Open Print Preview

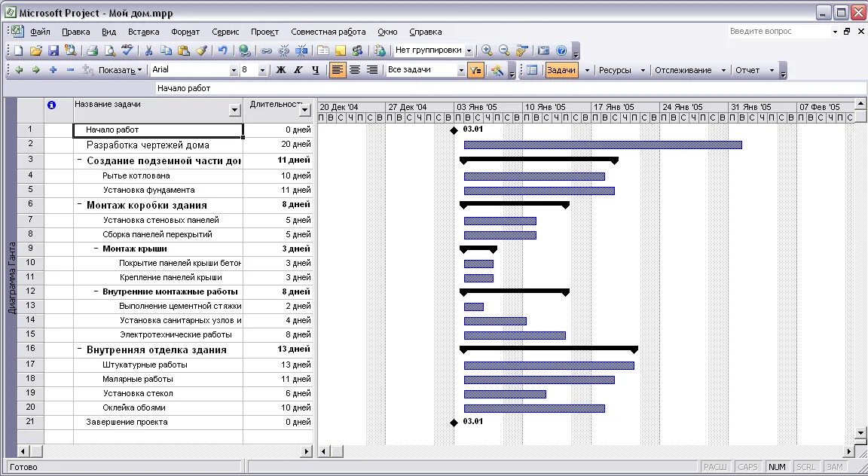pyautogui.click(x=109, y=50)
